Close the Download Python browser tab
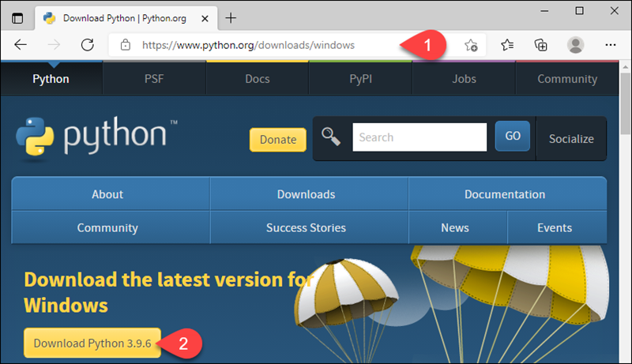 click(x=205, y=18)
